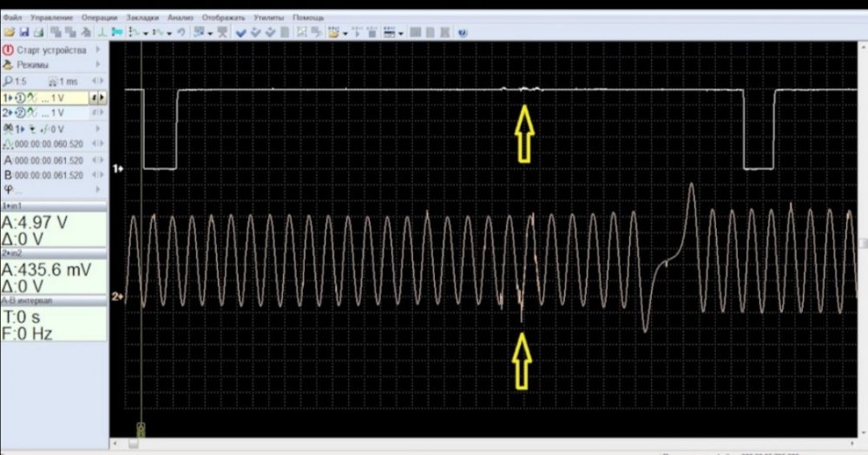Open the Отображать menu
Screen dimensions: 868x455
pos(223,17)
